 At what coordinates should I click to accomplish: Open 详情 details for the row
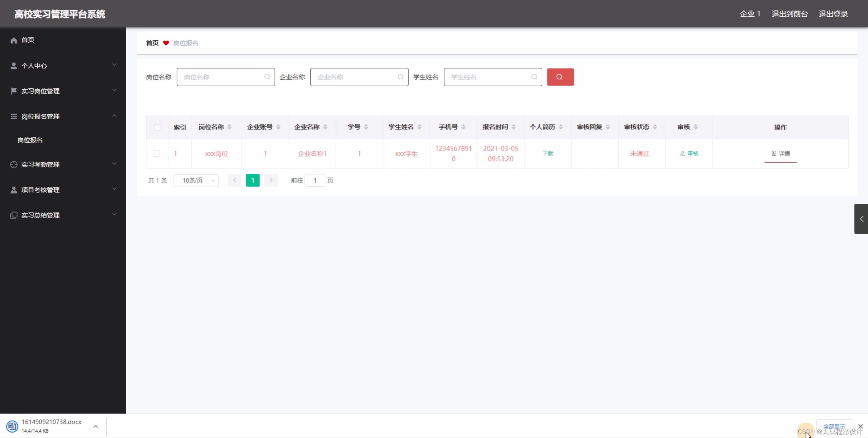click(x=780, y=154)
